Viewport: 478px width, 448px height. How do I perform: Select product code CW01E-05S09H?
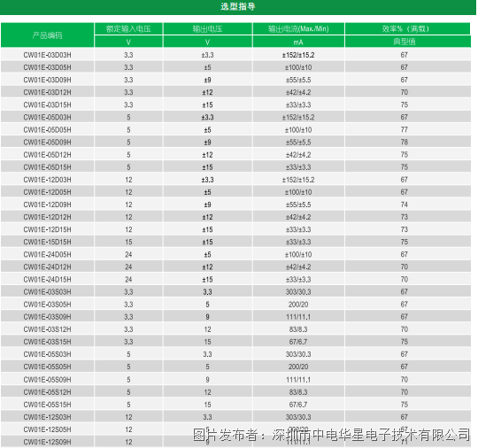click(x=47, y=379)
